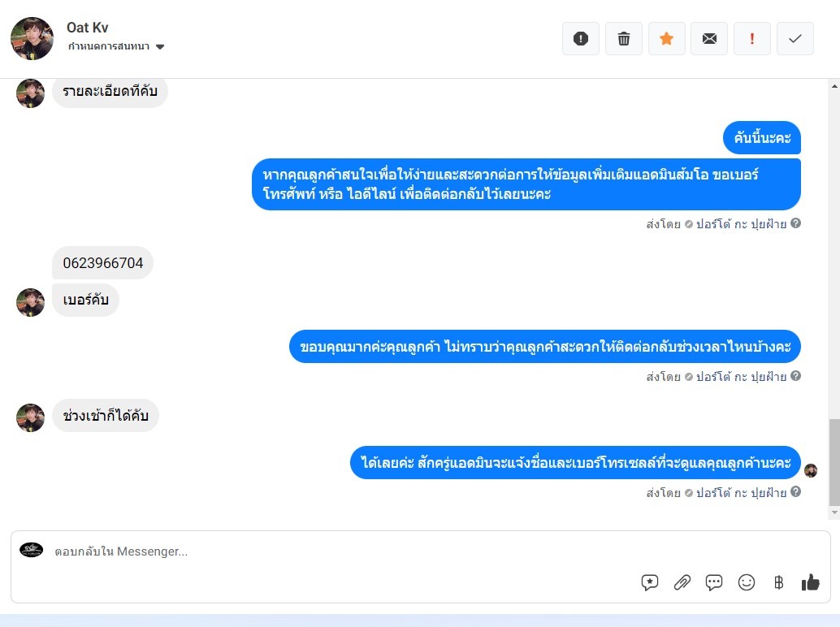
Task: Click the scrollbar up arrow
Action: (834, 85)
